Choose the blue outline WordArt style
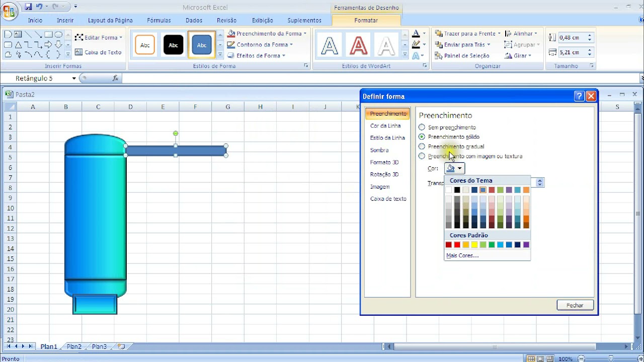 [330, 46]
